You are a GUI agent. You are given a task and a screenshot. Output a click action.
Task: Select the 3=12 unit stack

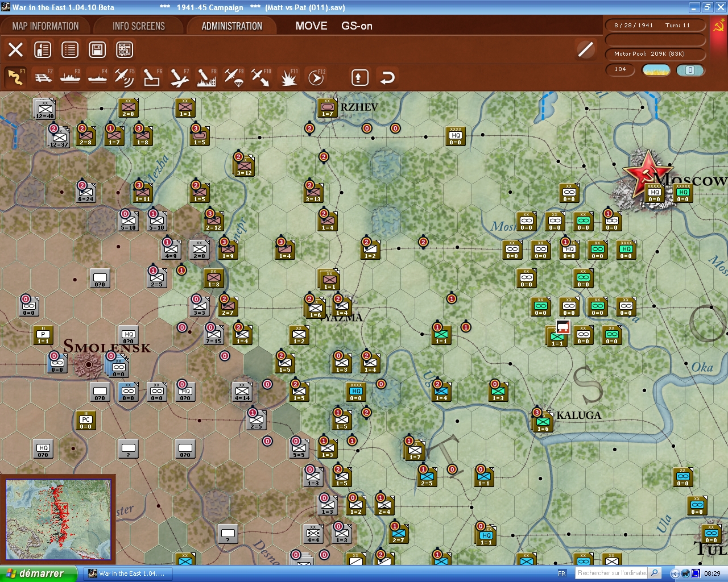[243, 165]
